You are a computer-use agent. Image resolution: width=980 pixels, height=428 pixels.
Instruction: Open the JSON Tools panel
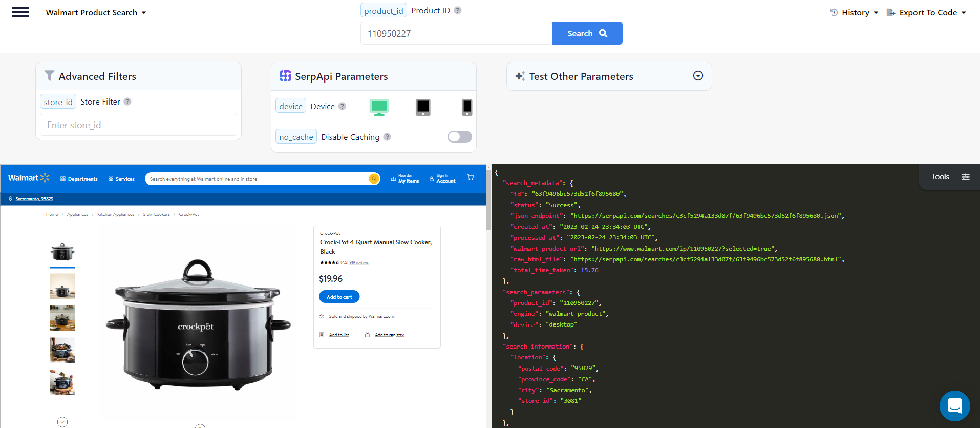pyautogui.click(x=950, y=177)
